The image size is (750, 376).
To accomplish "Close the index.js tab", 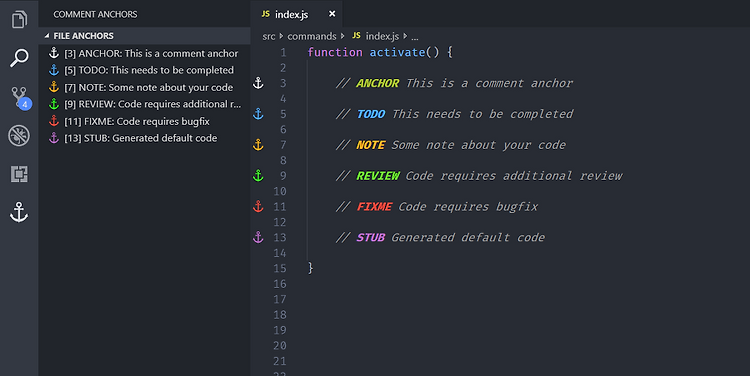I will pos(332,14).
